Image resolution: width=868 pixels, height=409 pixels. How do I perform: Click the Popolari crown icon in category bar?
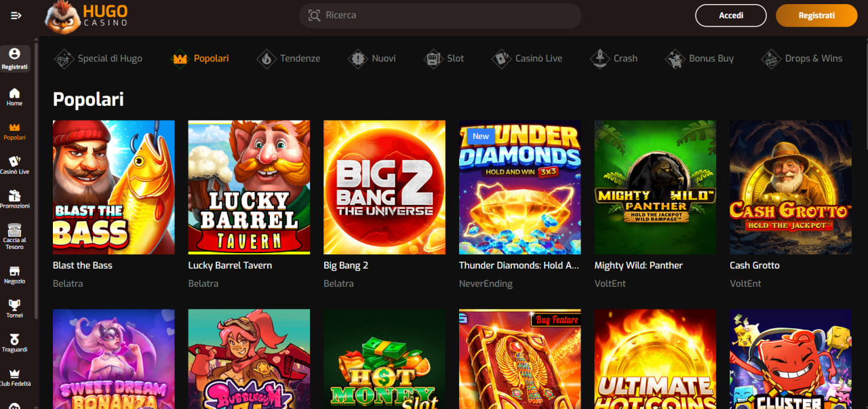tap(180, 59)
